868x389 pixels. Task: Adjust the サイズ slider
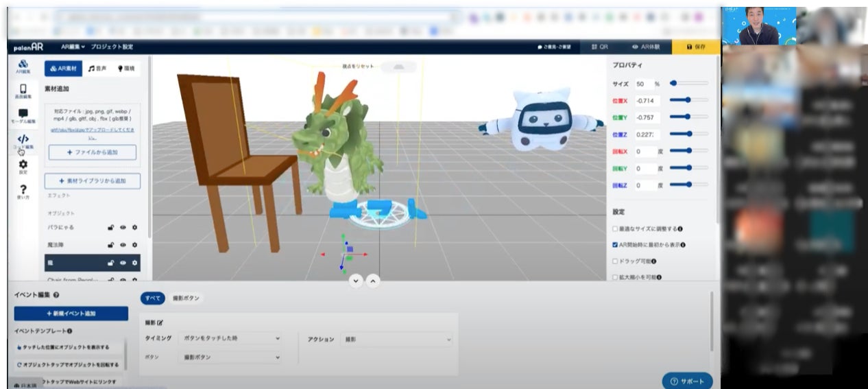coord(689,83)
